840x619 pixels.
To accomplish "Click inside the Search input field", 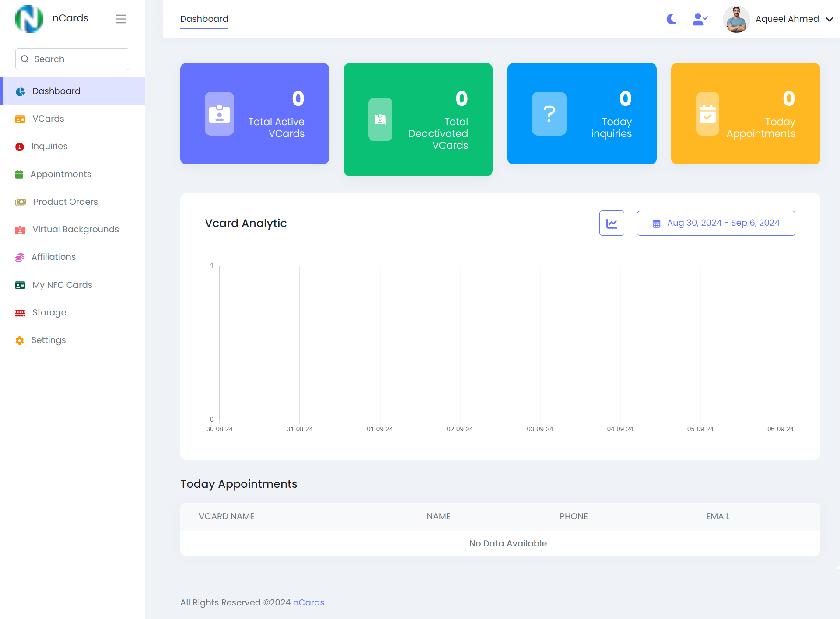I will click(72, 59).
